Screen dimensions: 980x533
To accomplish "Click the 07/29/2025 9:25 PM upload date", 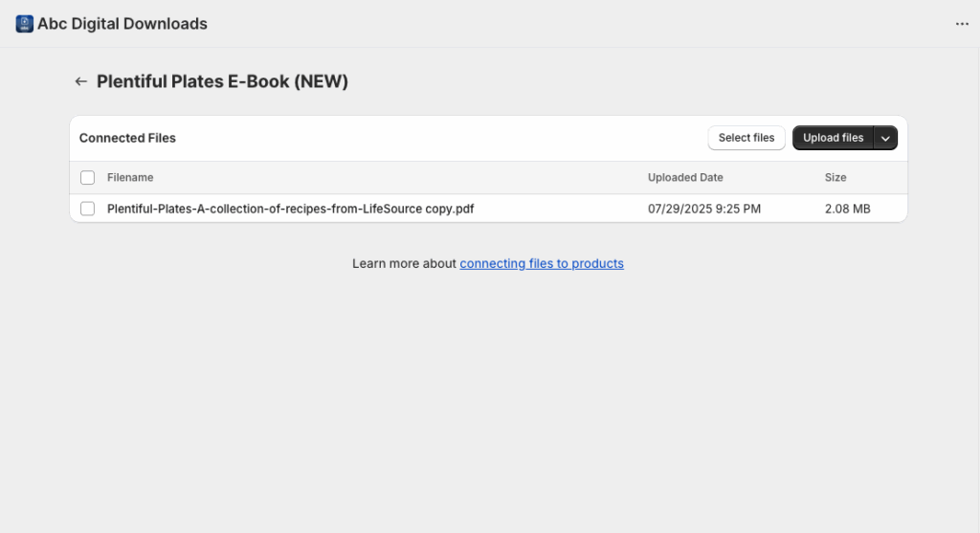I will 704,209.
